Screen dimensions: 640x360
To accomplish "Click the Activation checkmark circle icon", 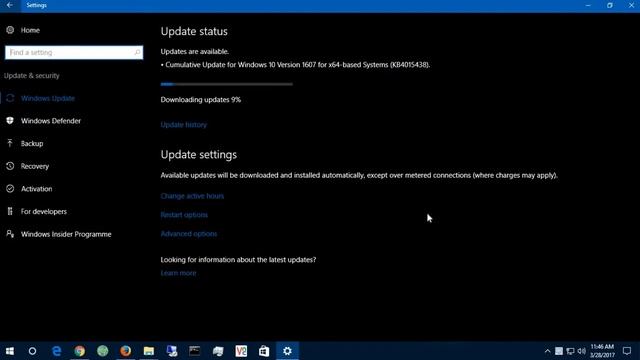I will coord(10,189).
